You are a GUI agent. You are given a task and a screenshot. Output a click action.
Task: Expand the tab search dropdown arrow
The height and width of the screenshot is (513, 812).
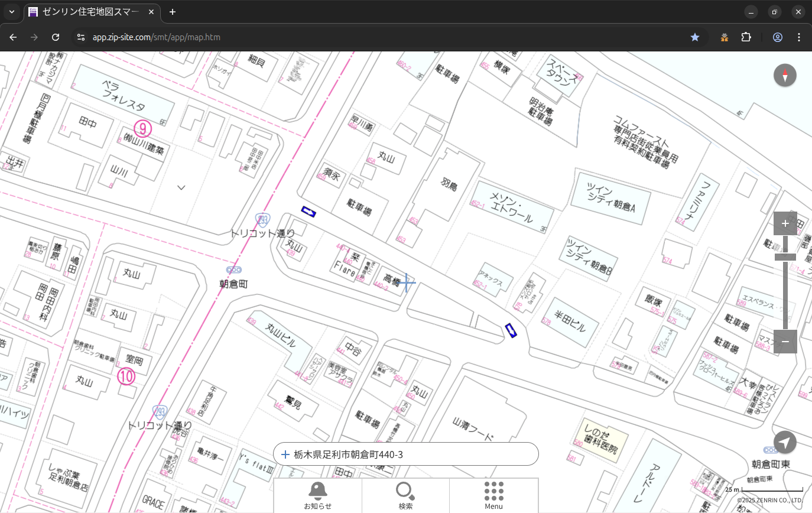pos(11,12)
